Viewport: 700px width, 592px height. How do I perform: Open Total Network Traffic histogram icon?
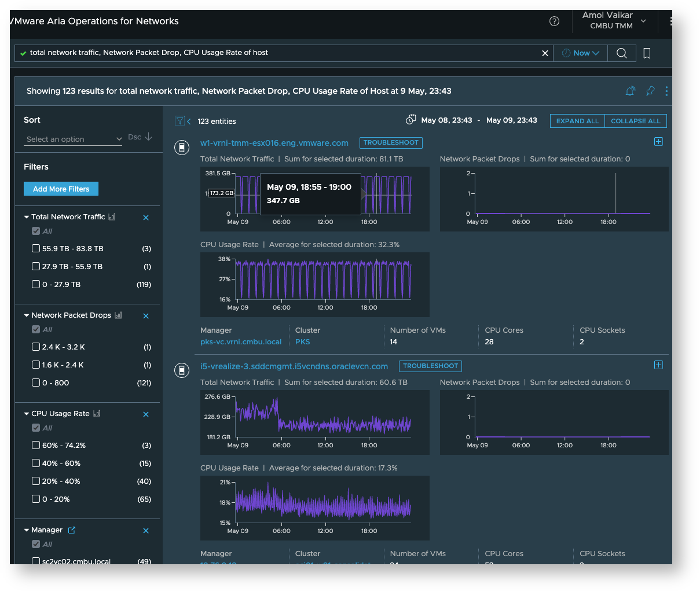[112, 217]
